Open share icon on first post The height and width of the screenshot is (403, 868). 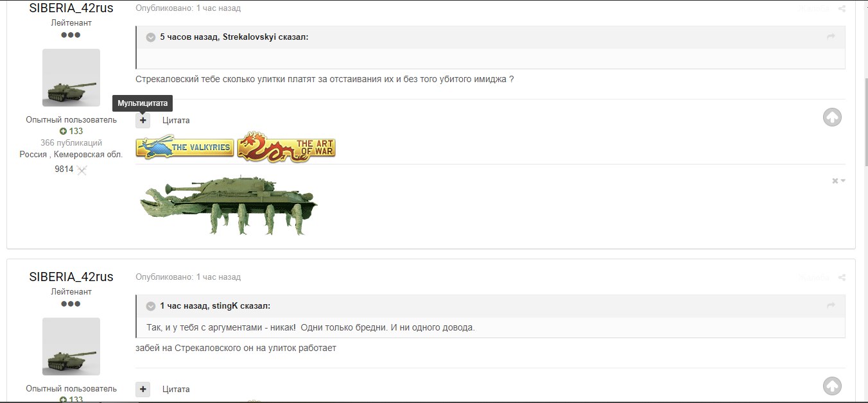pyautogui.click(x=842, y=9)
